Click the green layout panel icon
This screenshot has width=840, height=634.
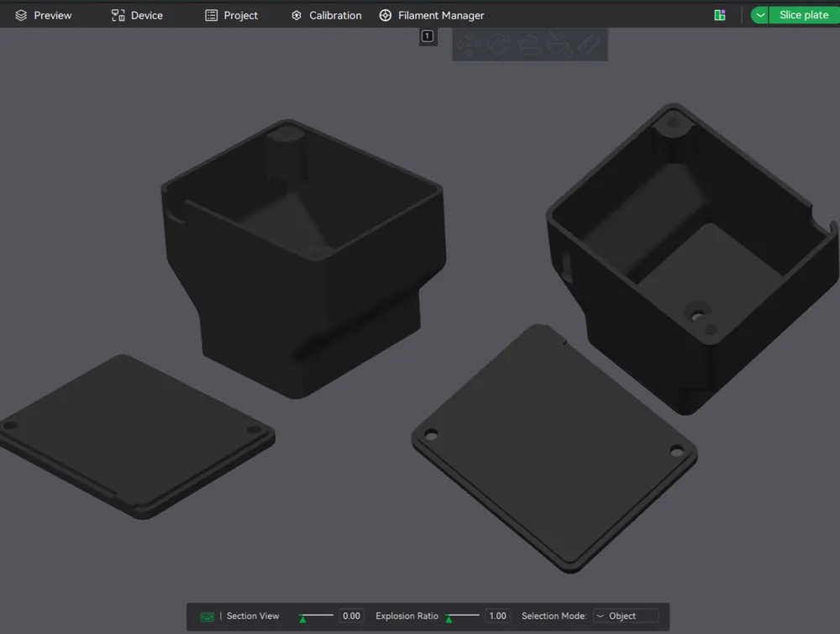point(720,15)
